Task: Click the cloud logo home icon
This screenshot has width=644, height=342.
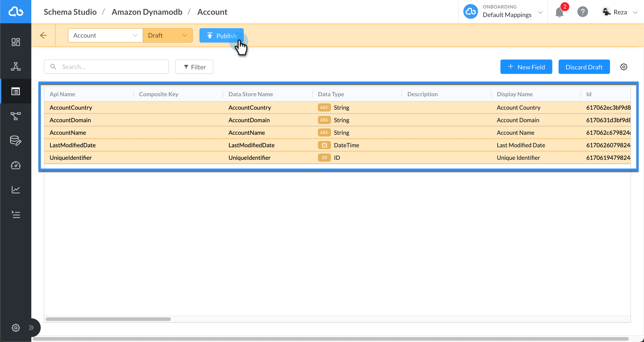Action: point(15,11)
